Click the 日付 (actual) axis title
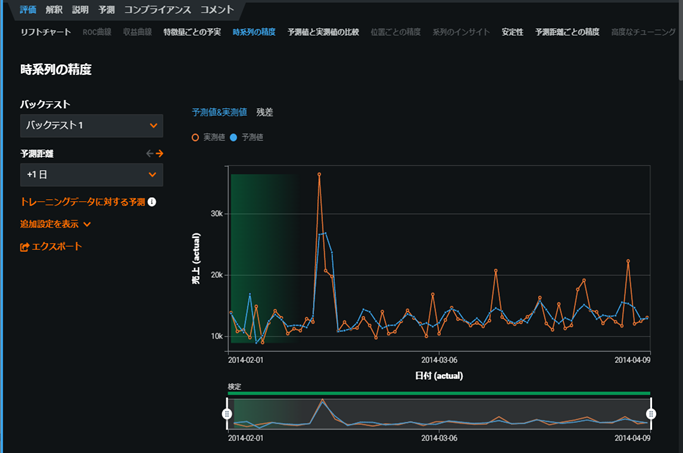 point(439,375)
